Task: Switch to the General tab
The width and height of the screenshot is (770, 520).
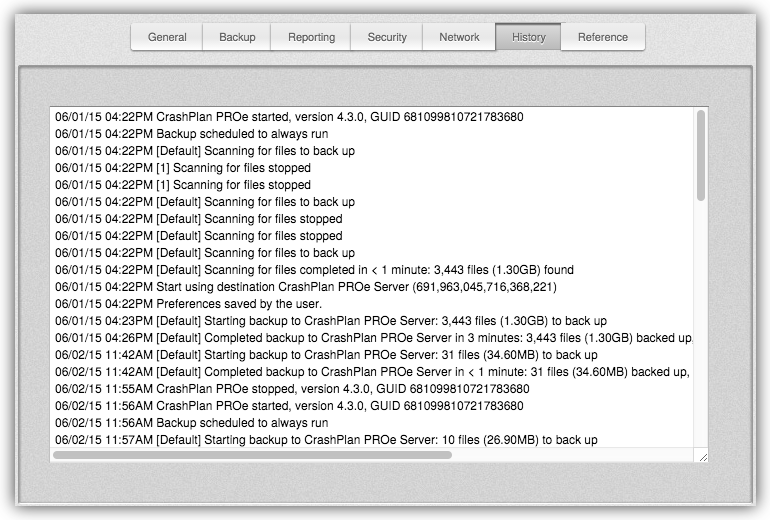Action: click(x=167, y=37)
